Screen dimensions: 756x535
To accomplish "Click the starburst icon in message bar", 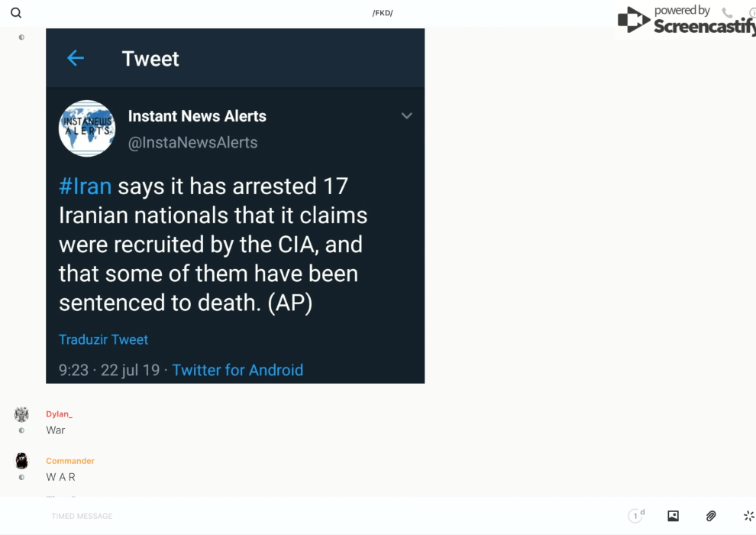I will click(x=748, y=516).
